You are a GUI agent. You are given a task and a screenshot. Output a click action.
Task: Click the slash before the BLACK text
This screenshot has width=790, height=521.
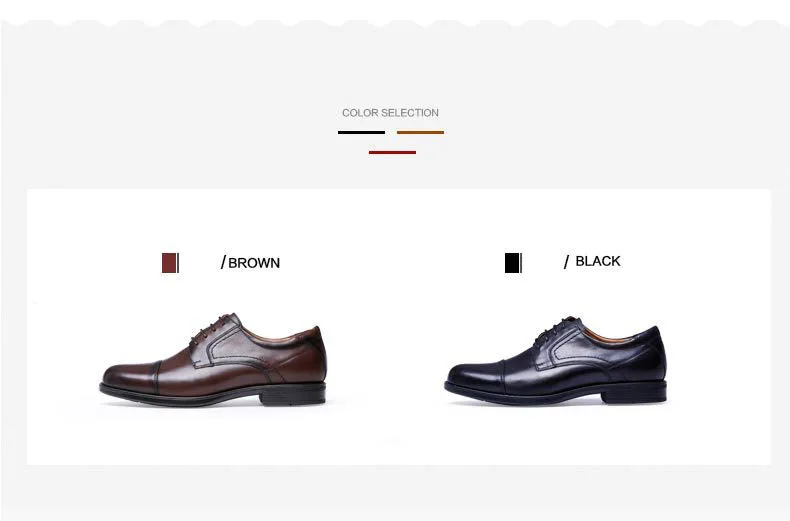566,262
